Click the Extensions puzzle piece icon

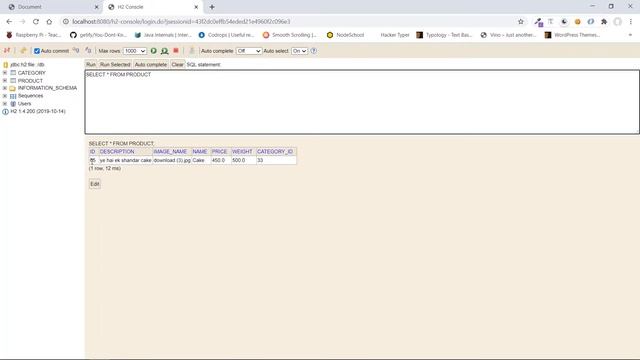pos(604,22)
